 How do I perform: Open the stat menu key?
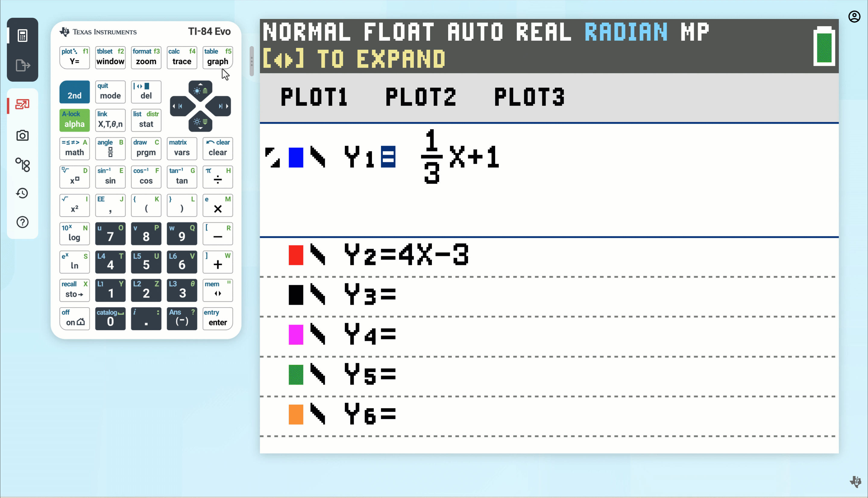point(146,120)
